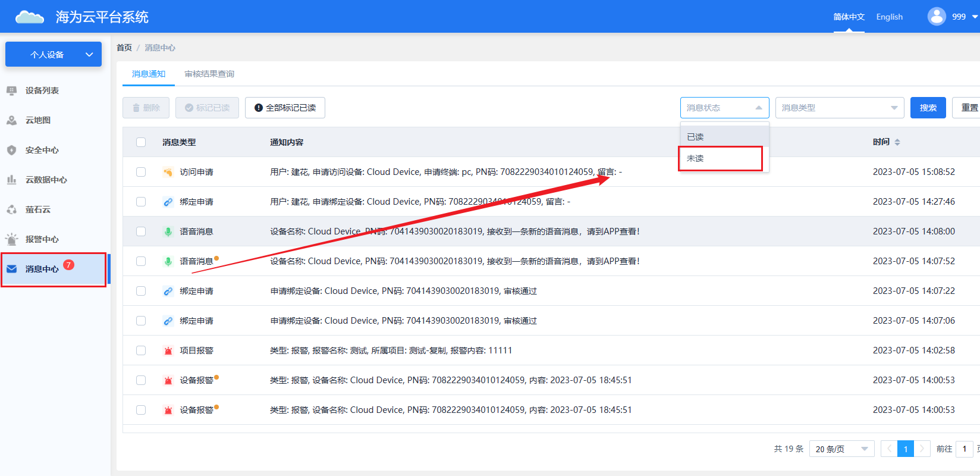
Task: Click link icon of 14:07:06 绑定申请 row
Action: click(168, 321)
